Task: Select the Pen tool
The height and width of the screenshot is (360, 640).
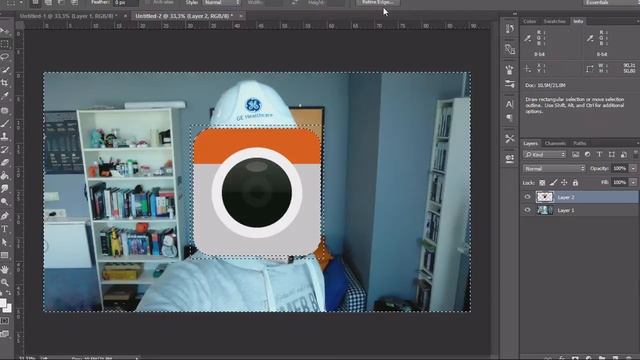Action: 4,216
